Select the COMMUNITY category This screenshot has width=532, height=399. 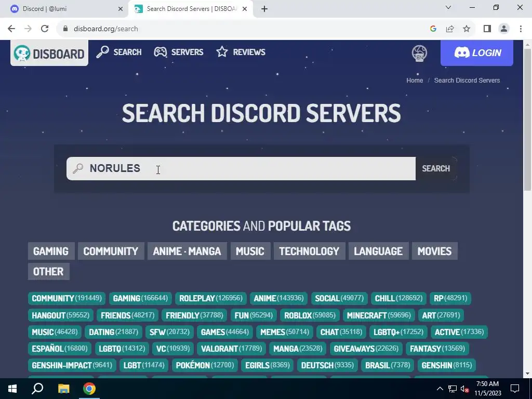[111, 251]
